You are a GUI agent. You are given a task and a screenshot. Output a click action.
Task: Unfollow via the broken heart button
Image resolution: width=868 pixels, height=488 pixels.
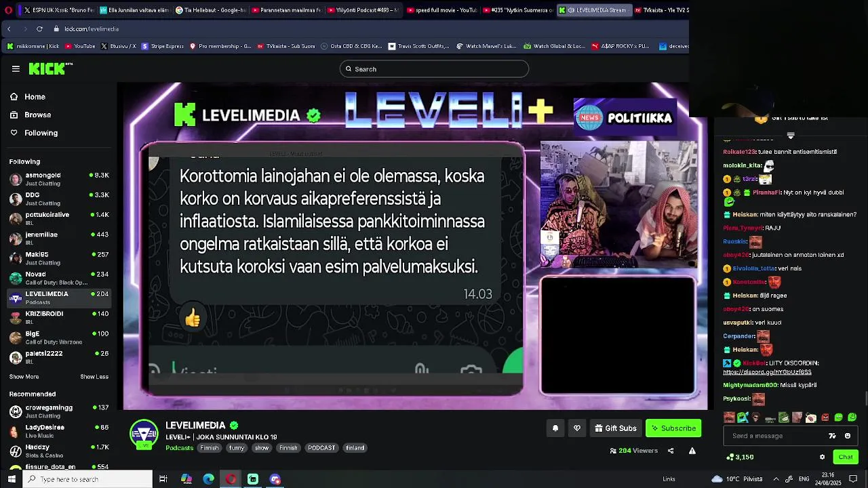(x=577, y=428)
